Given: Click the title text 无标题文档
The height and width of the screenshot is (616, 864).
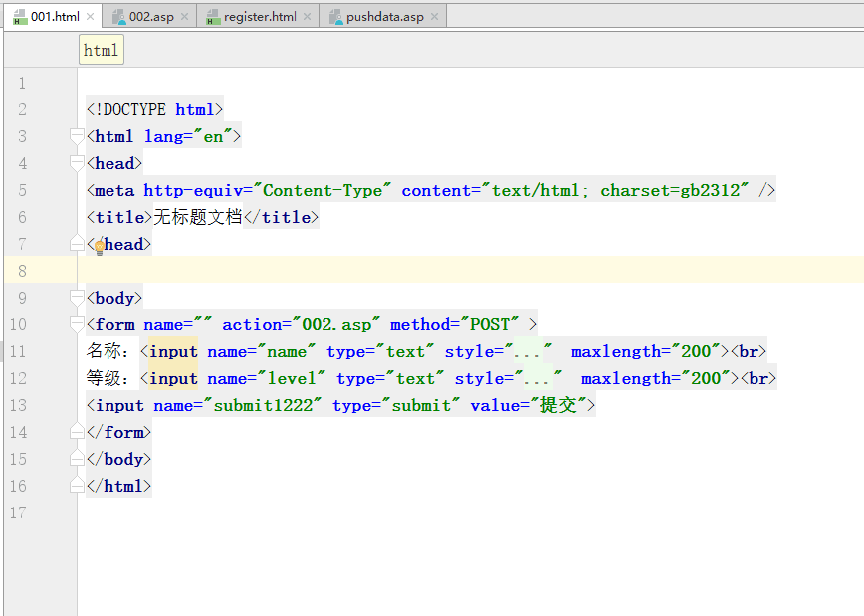Looking at the screenshot, I should pos(198,217).
